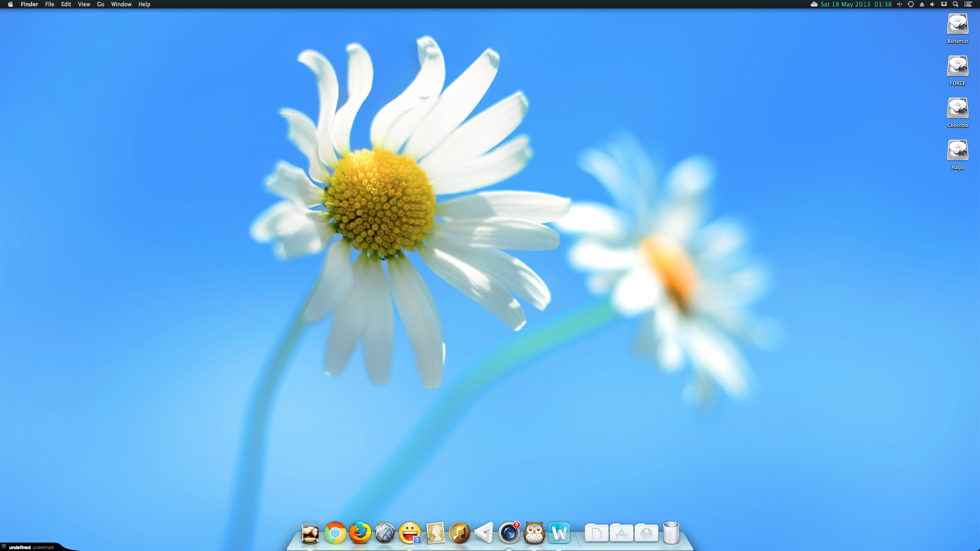980x551 pixels.
Task: Open the Documents folder stack in Dock
Action: coord(596,533)
